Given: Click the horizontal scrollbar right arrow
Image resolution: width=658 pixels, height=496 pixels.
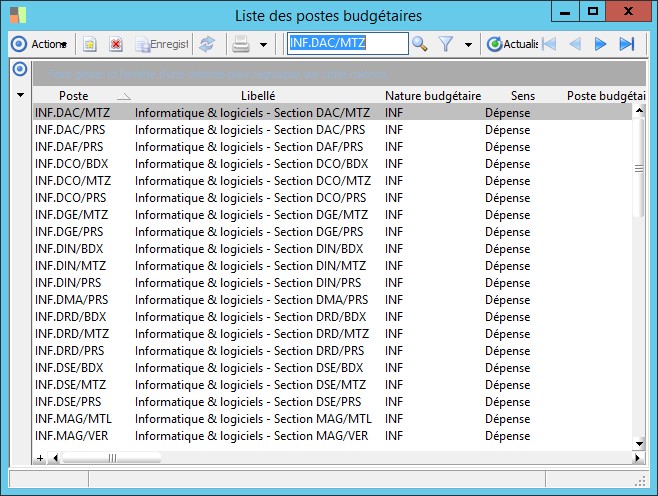Looking at the screenshot, I should pos(637,458).
